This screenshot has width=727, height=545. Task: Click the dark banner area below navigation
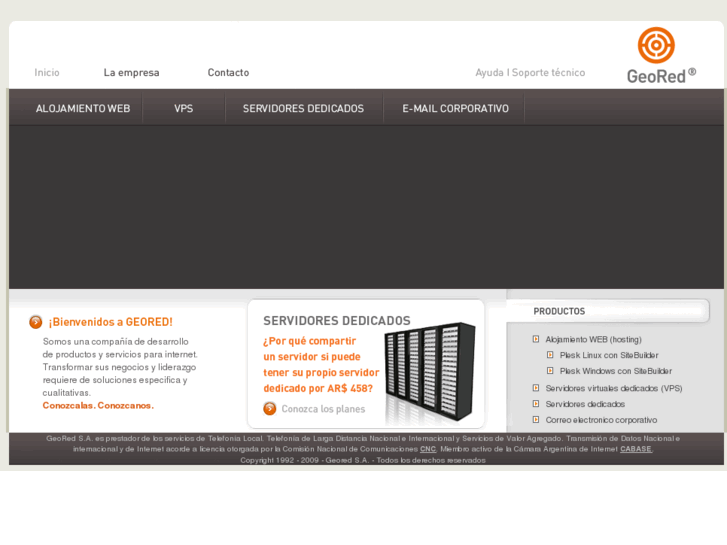pyautogui.click(x=366, y=207)
